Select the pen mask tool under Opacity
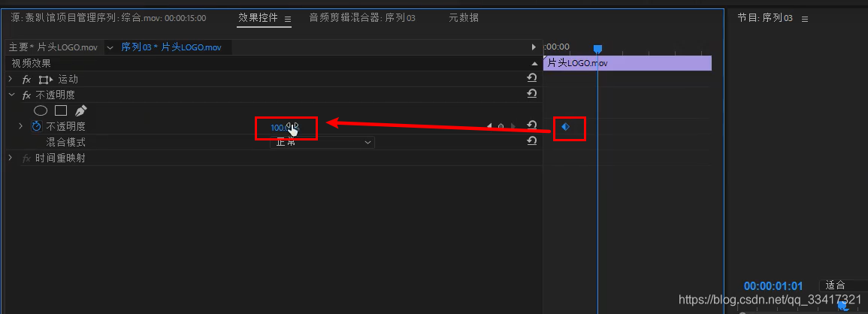 pos(81,110)
